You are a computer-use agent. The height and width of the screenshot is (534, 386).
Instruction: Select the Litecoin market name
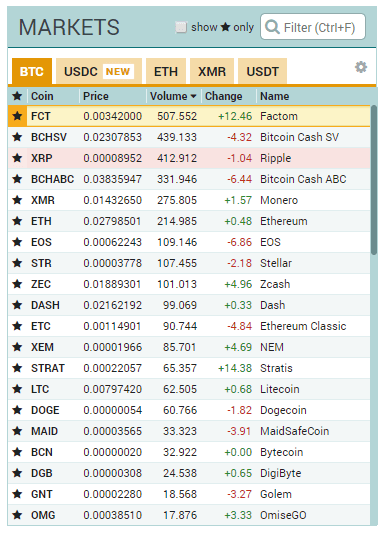click(280, 389)
